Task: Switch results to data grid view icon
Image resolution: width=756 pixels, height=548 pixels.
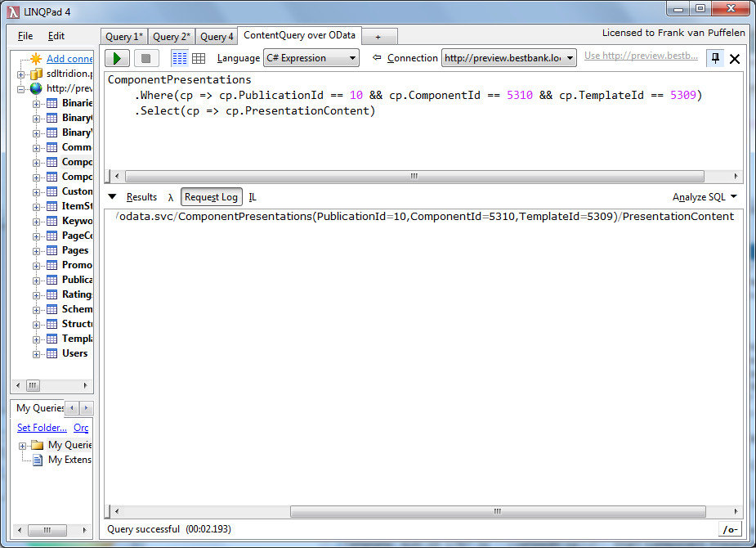Action: tap(199, 58)
